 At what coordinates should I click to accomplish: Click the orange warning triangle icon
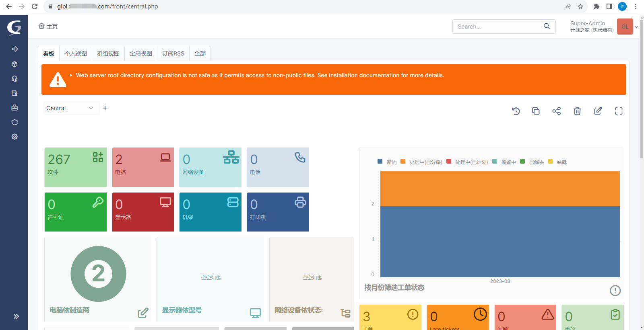(58, 80)
